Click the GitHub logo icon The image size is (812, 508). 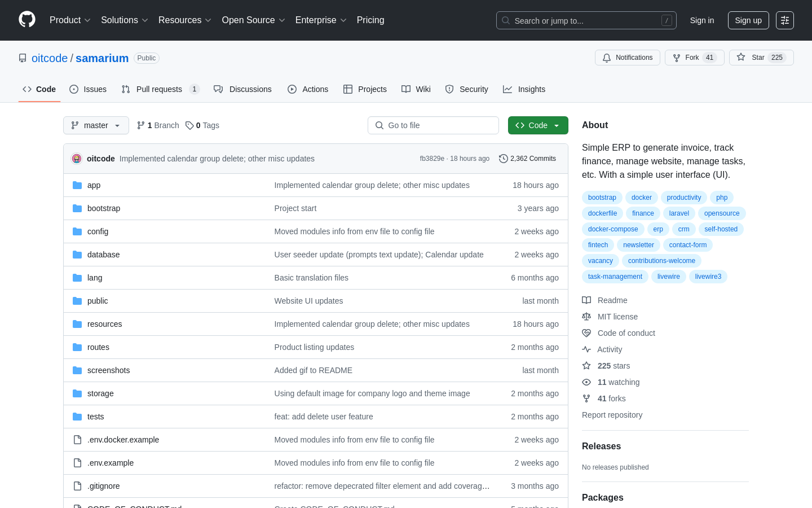click(x=27, y=20)
